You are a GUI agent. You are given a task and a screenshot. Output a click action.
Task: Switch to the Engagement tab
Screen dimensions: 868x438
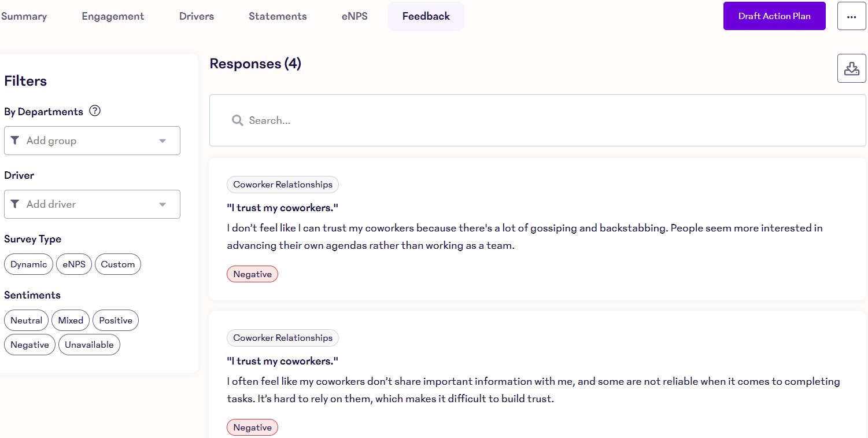coord(112,16)
